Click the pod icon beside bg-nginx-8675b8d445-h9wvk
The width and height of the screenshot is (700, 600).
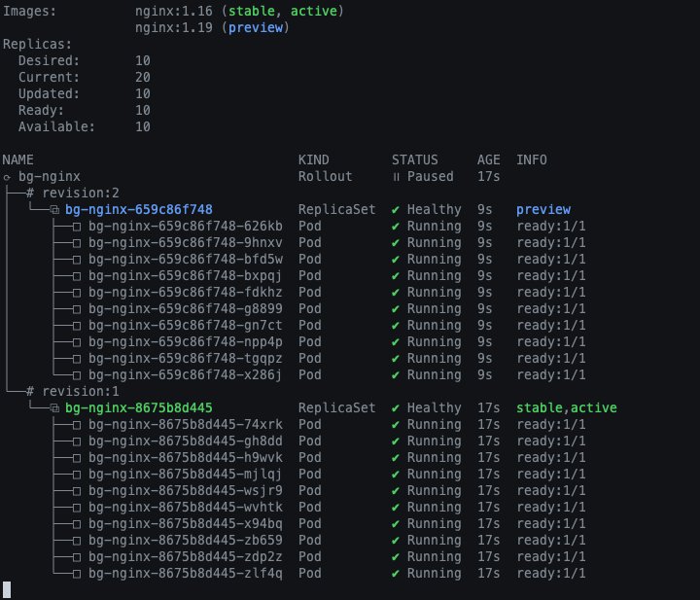pos(77,458)
